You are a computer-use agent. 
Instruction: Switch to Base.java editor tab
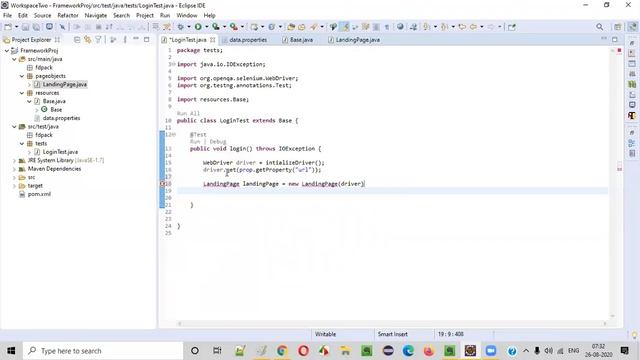(298, 40)
